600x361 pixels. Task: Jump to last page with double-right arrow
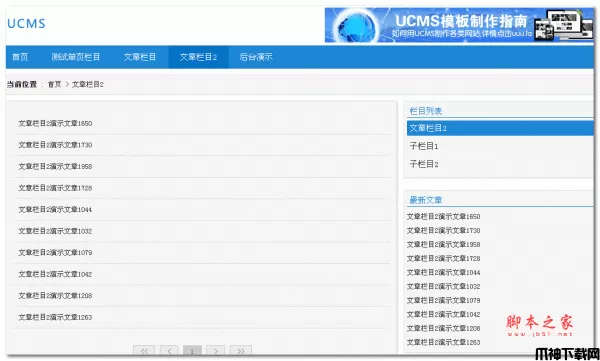pos(241,351)
